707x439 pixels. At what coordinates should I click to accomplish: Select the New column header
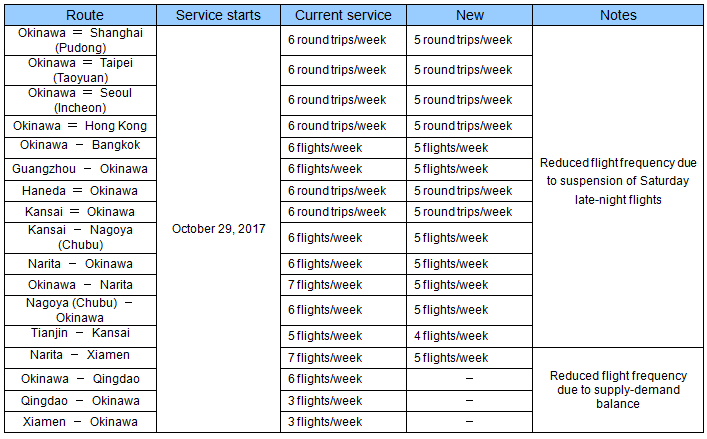(469, 15)
